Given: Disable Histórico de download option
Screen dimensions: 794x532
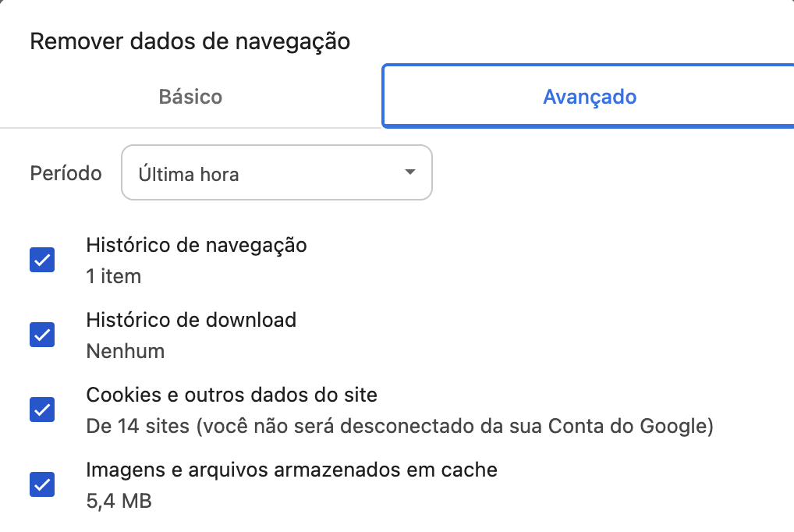Looking at the screenshot, I should pos(41,335).
